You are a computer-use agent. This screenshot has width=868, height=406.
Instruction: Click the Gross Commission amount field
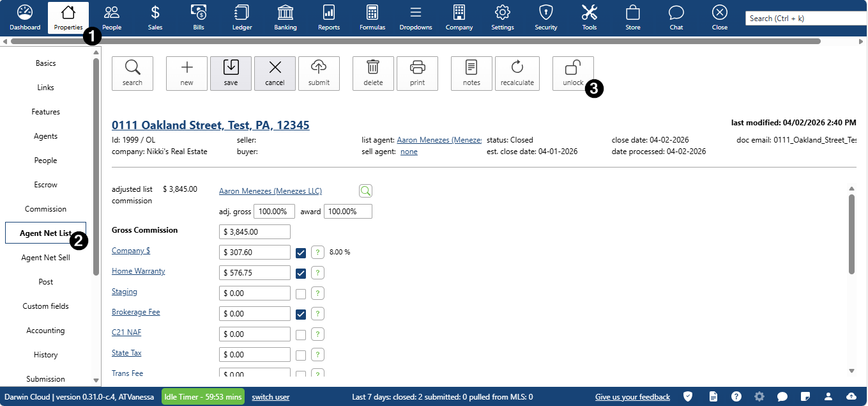coord(254,232)
